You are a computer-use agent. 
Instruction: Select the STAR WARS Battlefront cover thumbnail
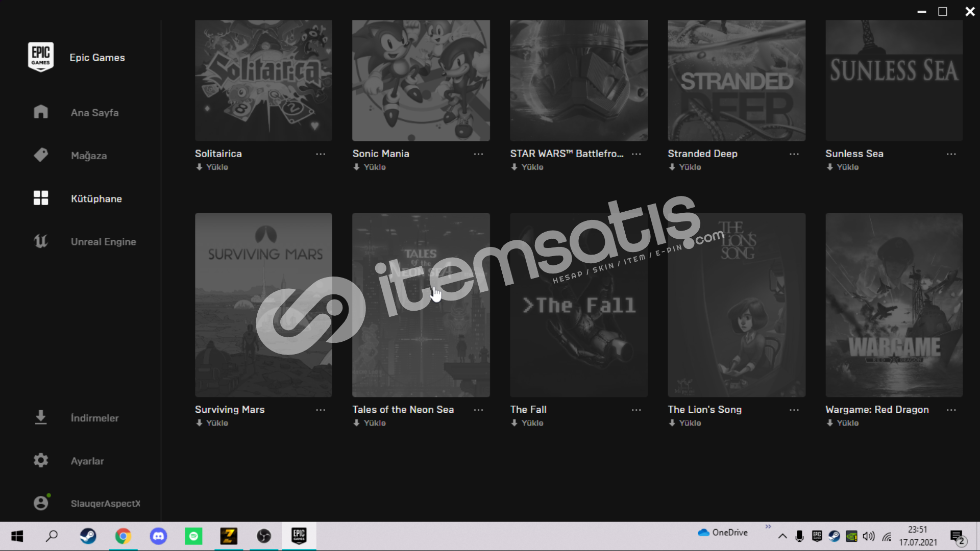(579, 81)
